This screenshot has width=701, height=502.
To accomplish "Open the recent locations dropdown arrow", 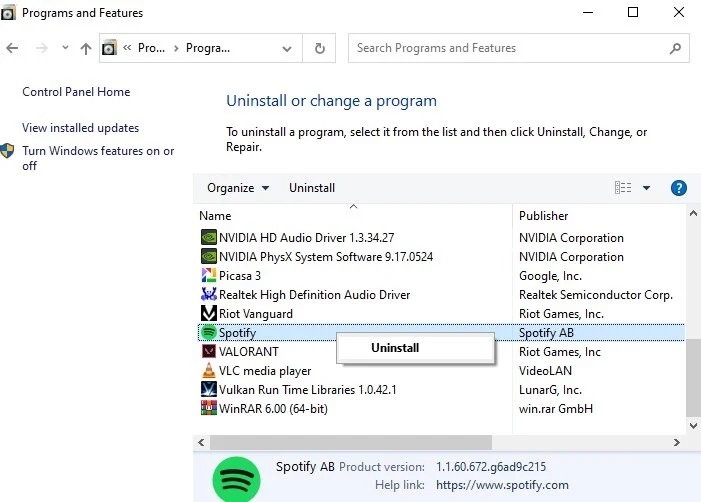I will pos(65,47).
